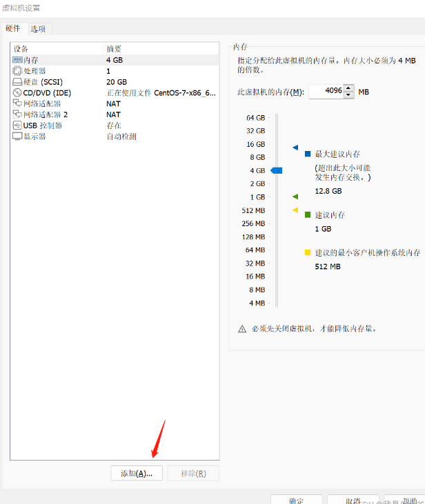Select the 网络适配器 network adapter icon
The height and width of the screenshot is (504, 425).
click(x=17, y=103)
